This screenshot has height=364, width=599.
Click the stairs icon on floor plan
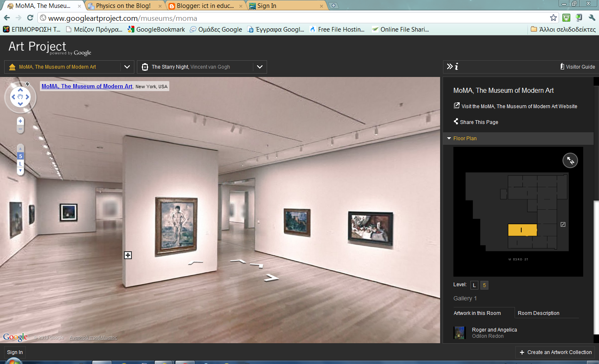coord(563,224)
